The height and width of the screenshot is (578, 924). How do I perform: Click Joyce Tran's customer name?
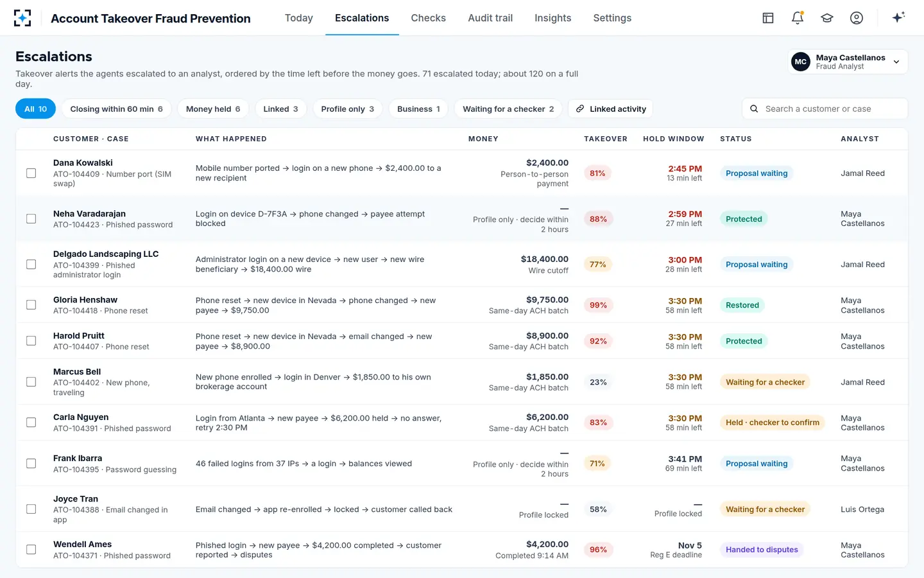click(76, 499)
